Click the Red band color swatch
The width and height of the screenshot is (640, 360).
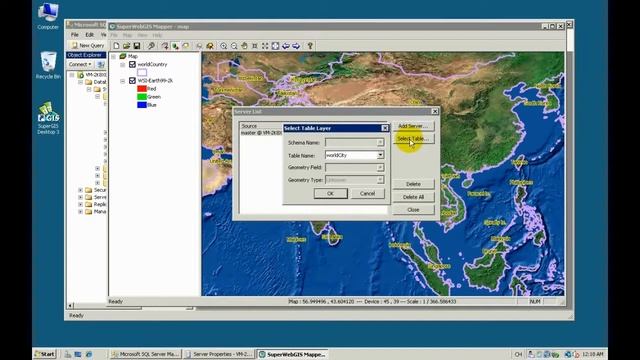click(142, 89)
